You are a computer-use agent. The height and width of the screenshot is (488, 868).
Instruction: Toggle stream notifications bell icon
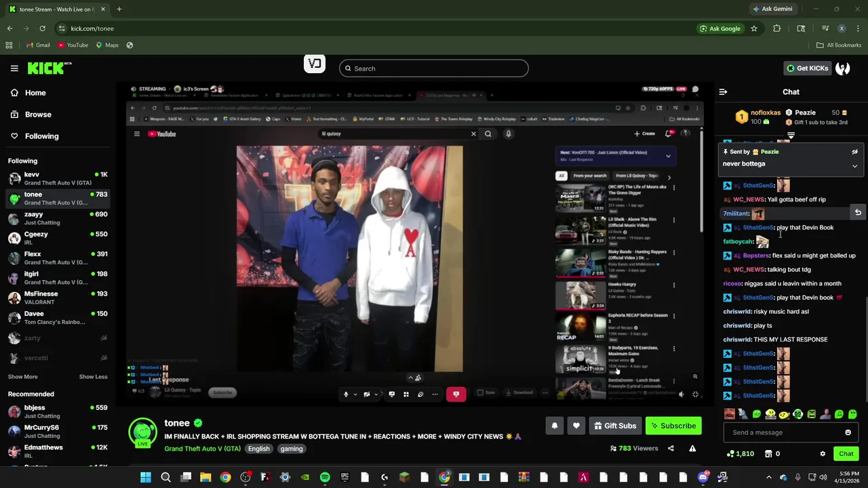point(554,426)
